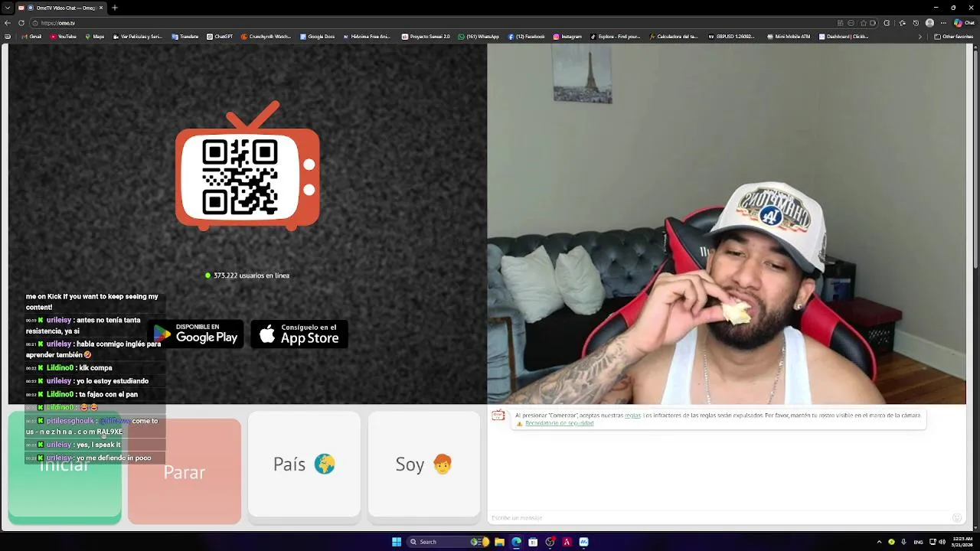
Task: Click chat message 'ta fajao con el pan'
Action: (108, 394)
